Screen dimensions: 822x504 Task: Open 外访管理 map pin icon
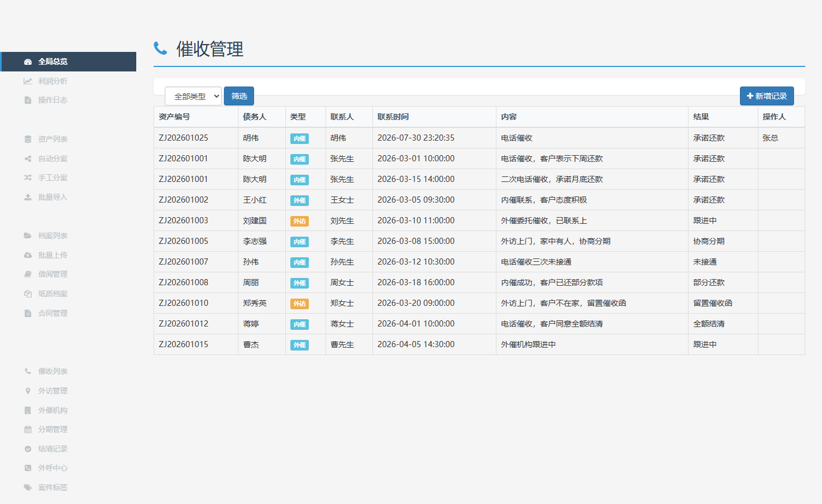click(27, 391)
